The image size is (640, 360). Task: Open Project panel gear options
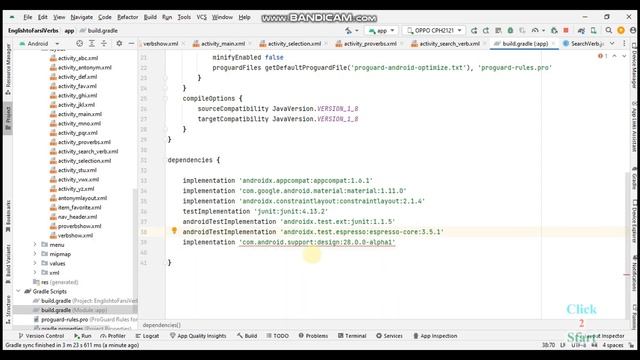pyautogui.click(x=119, y=43)
